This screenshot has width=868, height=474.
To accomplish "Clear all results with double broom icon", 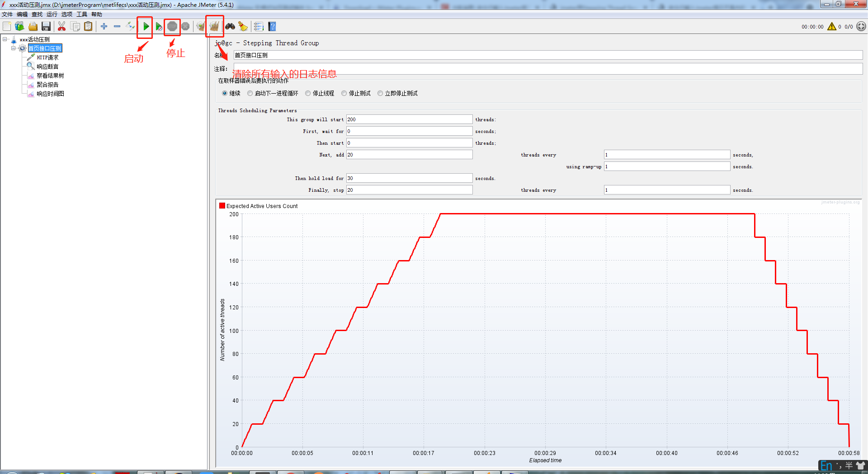I will coord(214,26).
